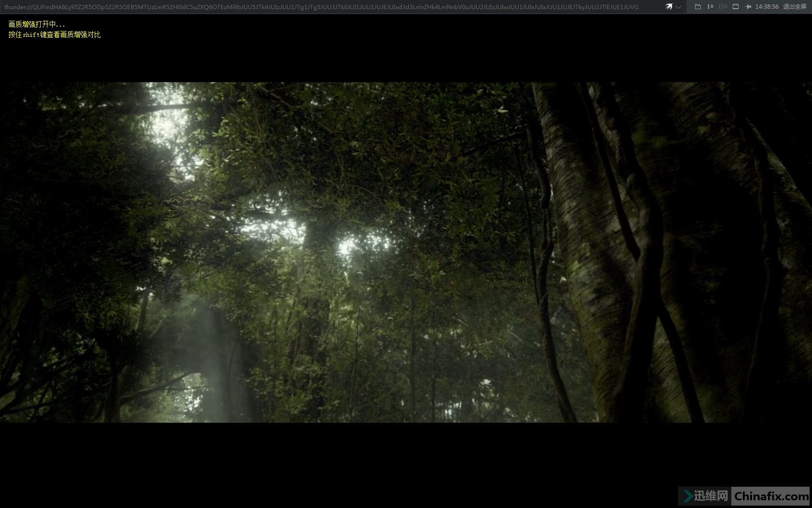Expand the dropdown chevron beside the bird logo
The width and height of the screenshot is (812, 508).
point(679,7)
